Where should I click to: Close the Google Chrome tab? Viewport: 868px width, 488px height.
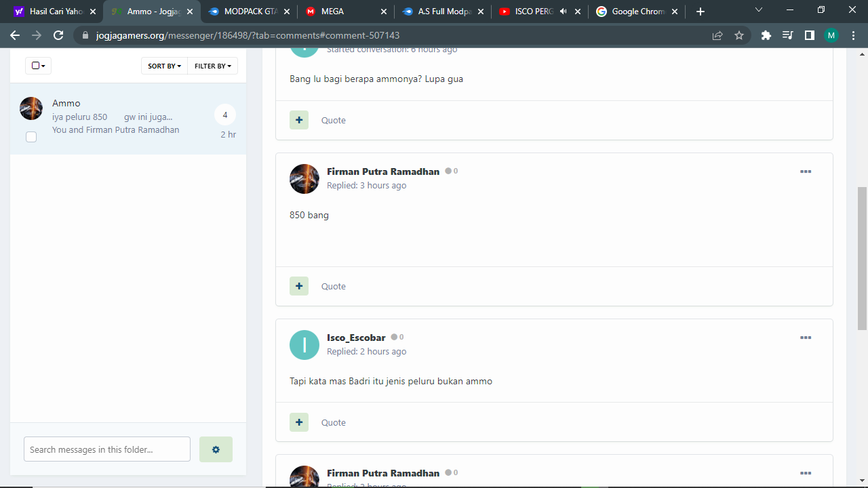(x=675, y=12)
